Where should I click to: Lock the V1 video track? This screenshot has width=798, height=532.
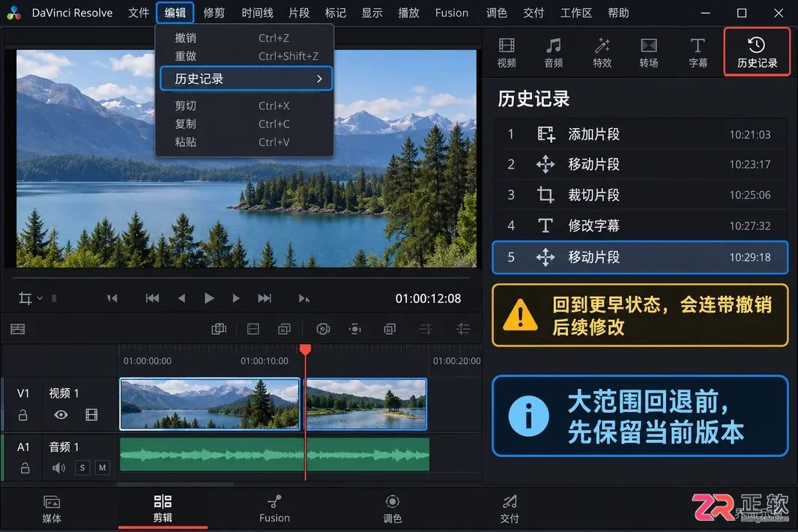(23, 415)
